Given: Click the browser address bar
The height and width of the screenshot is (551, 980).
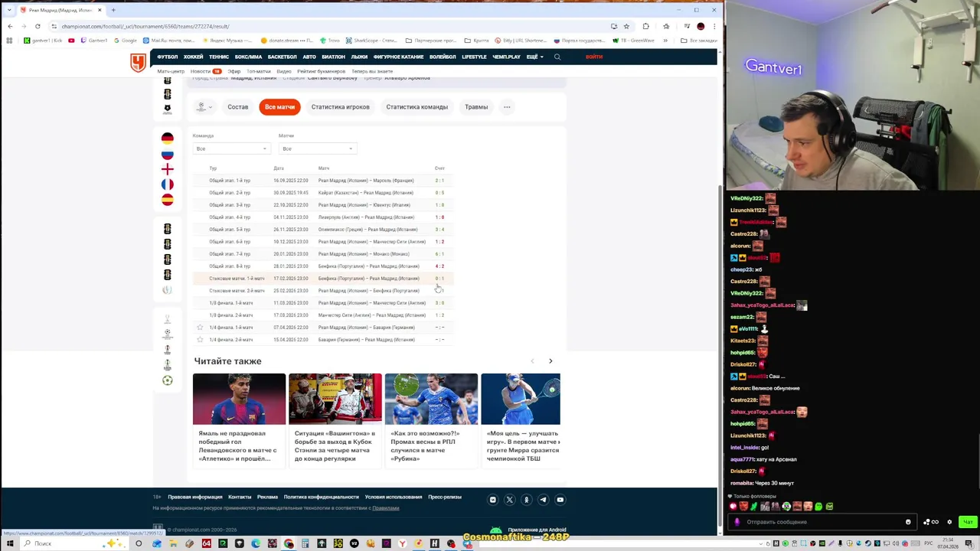Looking at the screenshot, I should [x=329, y=26].
